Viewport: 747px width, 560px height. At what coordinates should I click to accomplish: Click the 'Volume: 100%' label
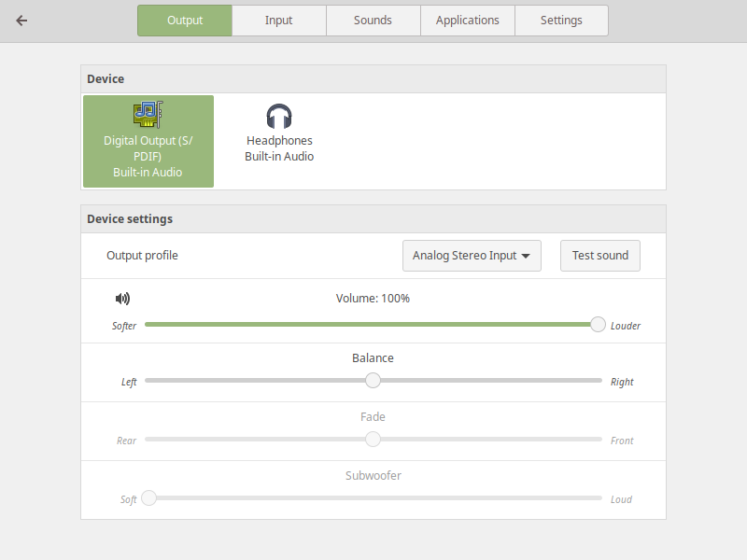(373, 299)
